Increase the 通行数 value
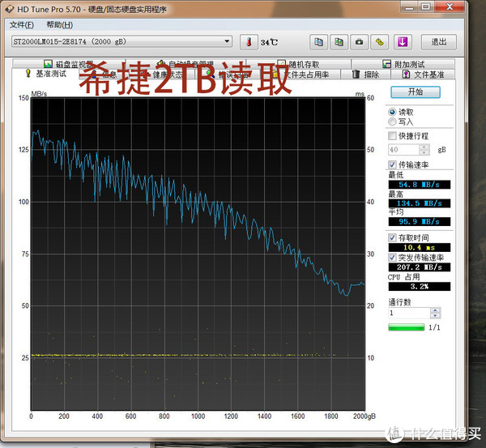Image resolution: width=486 pixels, height=448 pixels. tap(435, 310)
